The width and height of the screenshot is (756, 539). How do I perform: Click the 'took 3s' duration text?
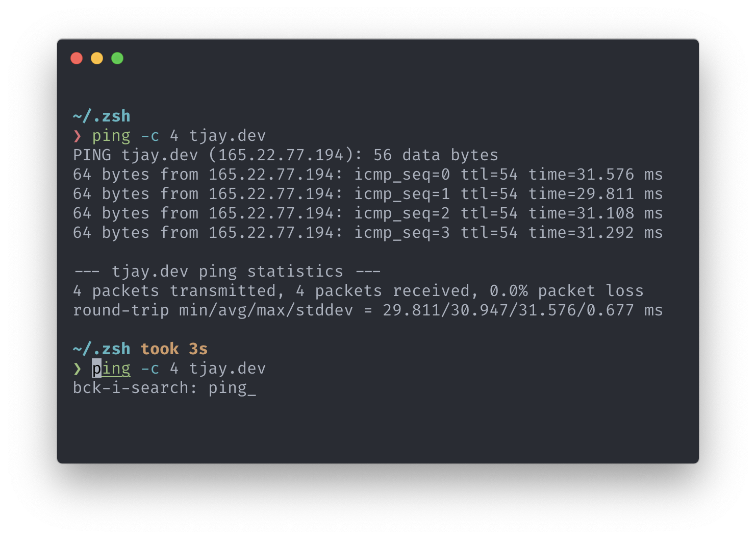tap(174, 349)
